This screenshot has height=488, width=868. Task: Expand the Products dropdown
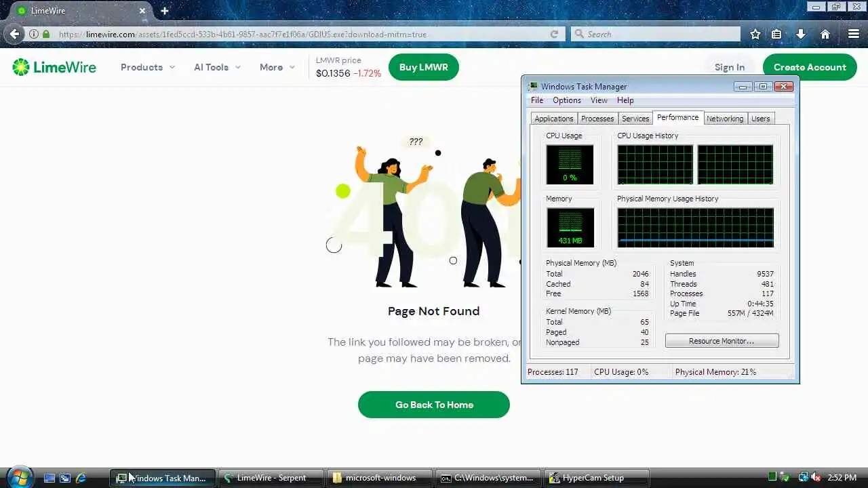tap(148, 67)
